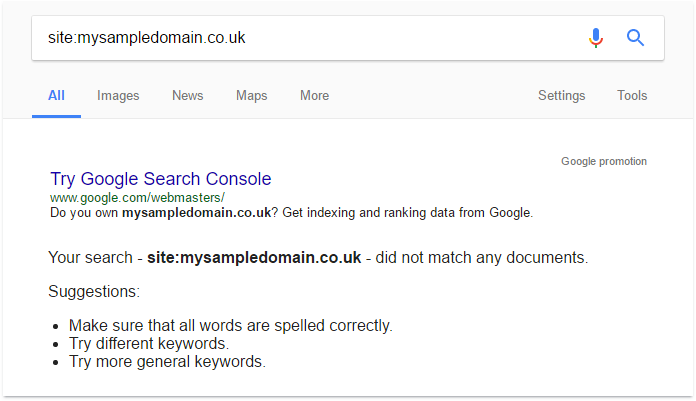Click the voice search microphone icon
This screenshot has height=401, width=696.
point(596,38)
